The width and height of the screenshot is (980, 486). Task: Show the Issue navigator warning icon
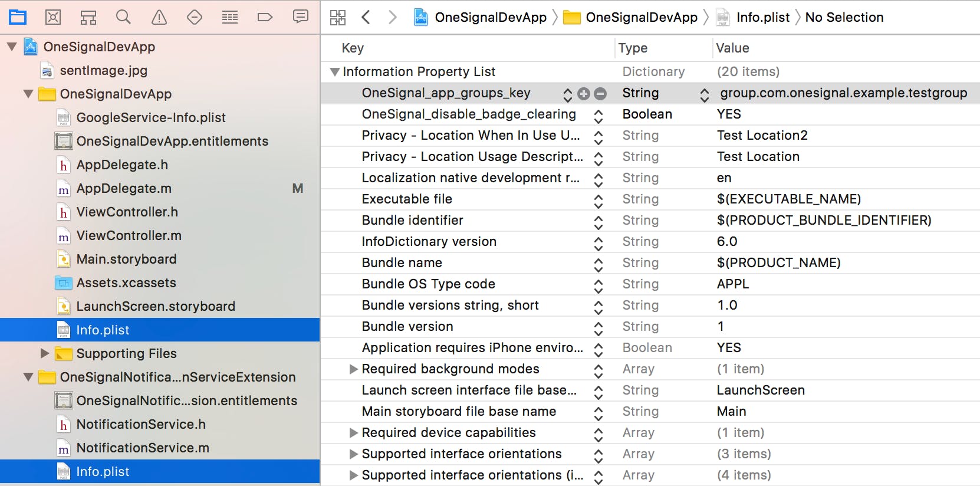click(159, 17)
